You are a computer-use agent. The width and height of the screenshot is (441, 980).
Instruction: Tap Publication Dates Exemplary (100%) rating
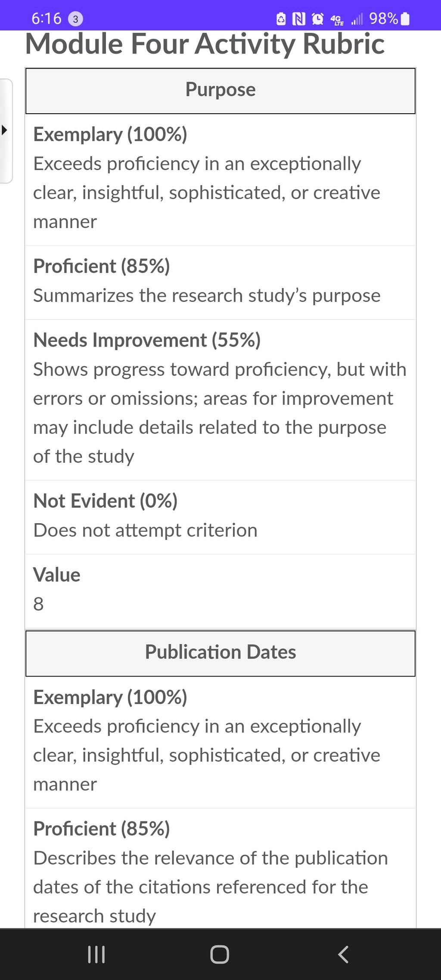click(x=220, y=742)
